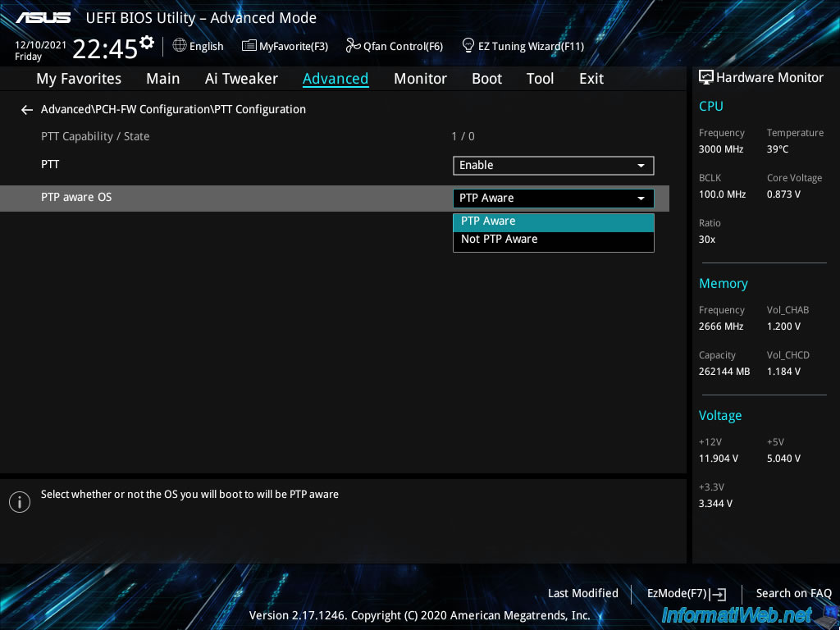Open the Monitor tab

420,79
